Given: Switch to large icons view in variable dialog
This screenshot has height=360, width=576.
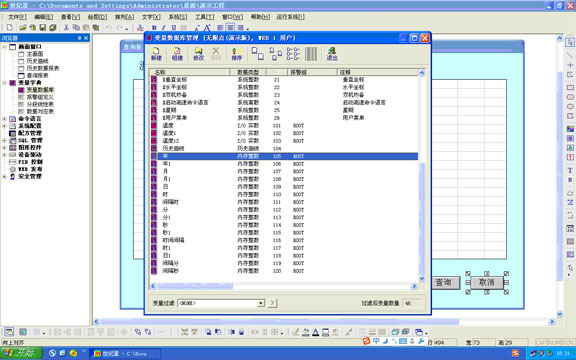Looking at the screenshot, I should click(x=258, y=53).
